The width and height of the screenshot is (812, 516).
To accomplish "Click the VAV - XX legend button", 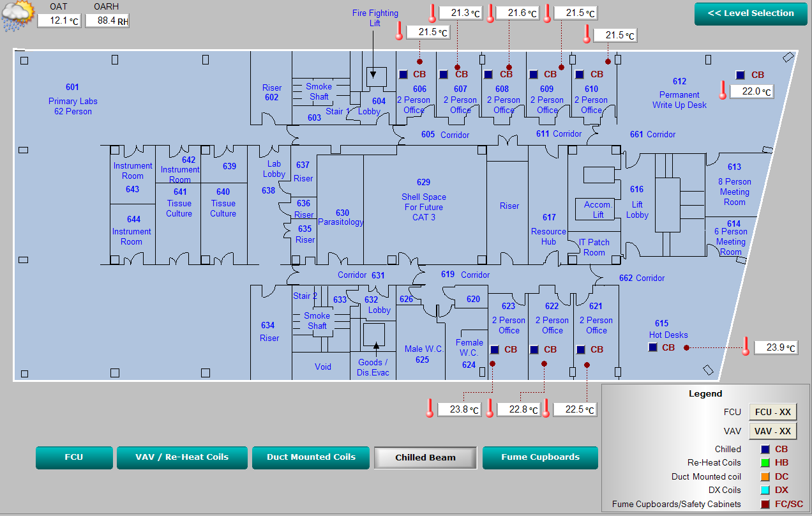I will click(773, 431).
